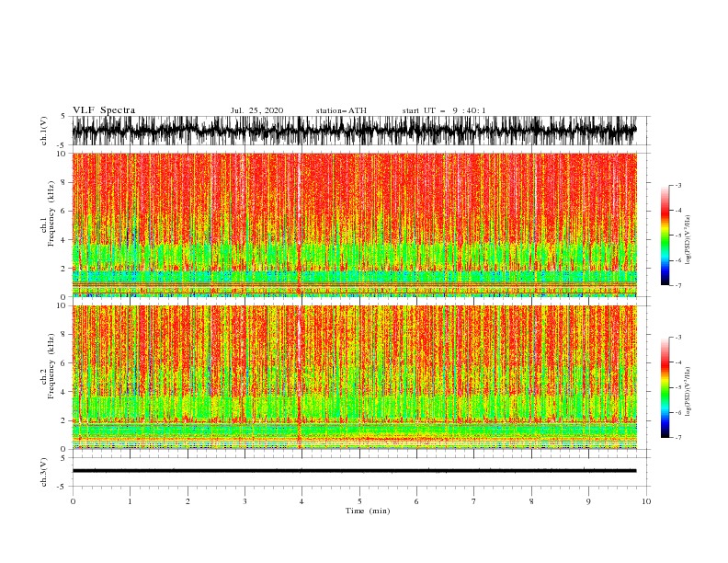Viewport: 728px width, 563px height.
Task: Click the time axis tick label '10'
Action: tap(646, 501)
